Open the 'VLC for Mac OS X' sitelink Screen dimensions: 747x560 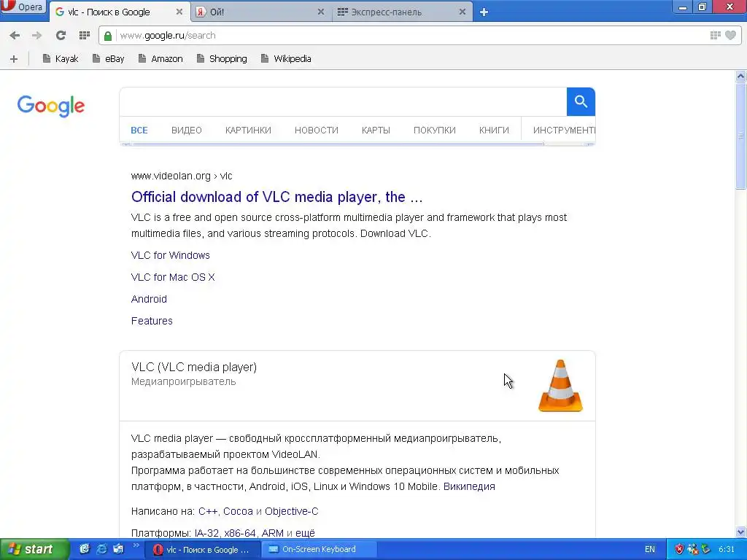click(173, 277)
